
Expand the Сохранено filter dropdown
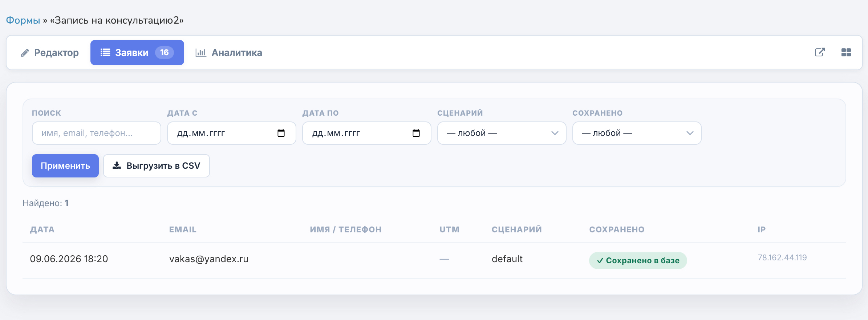(x=637, y=133)
